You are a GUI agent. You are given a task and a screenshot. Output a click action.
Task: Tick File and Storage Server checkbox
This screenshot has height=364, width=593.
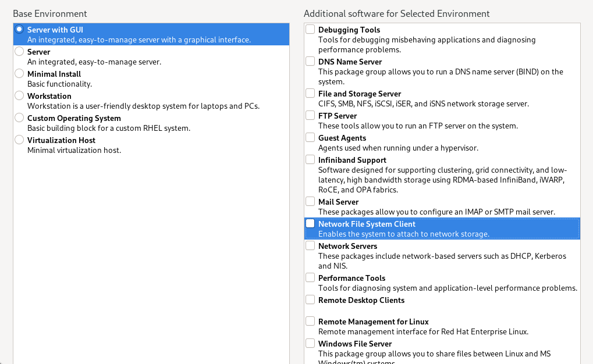311,94
